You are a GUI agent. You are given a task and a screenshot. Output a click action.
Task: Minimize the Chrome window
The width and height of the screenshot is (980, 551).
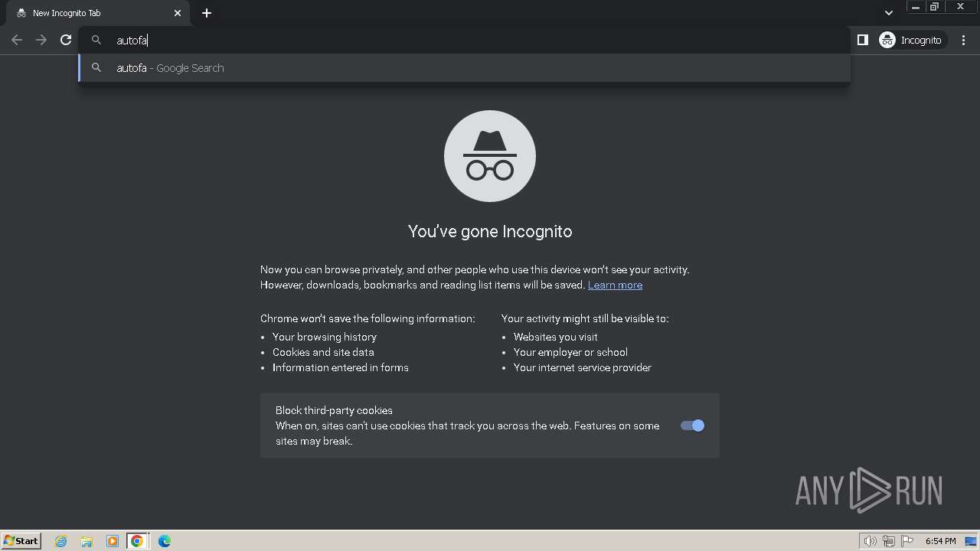point(916,7)
